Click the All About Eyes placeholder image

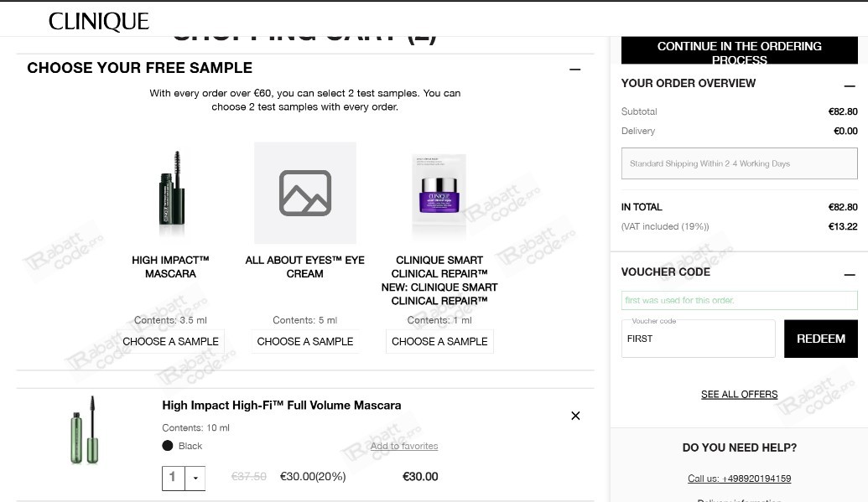pos(305,193)
